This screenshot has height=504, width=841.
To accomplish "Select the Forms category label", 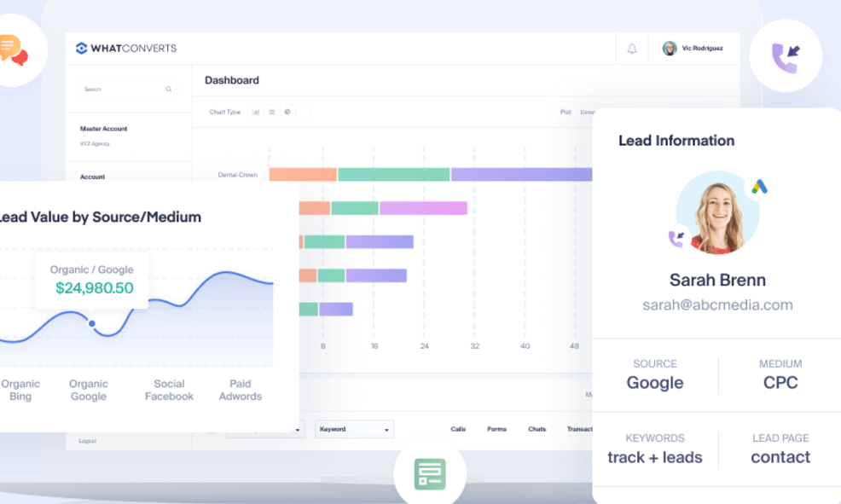I will tap(496, 429).
